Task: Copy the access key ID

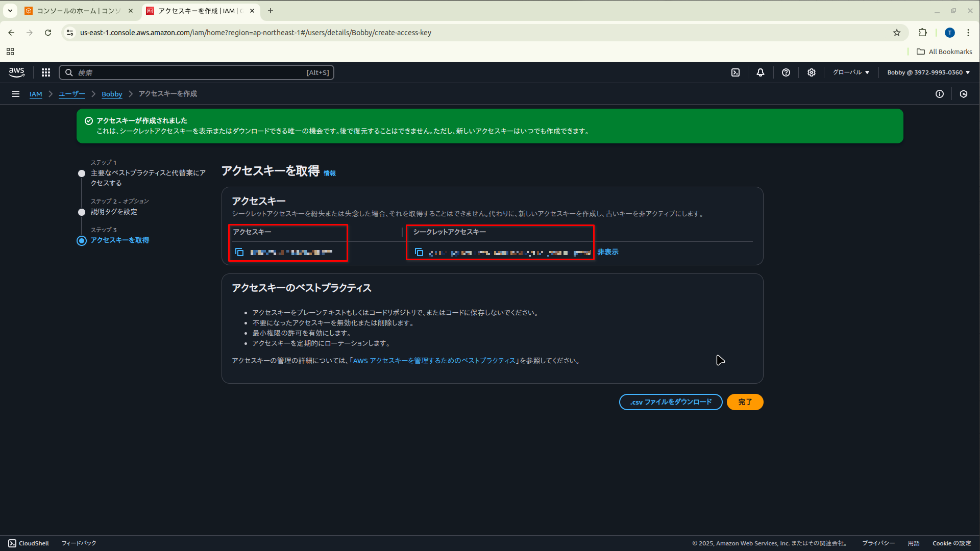Action: (239, 252)
